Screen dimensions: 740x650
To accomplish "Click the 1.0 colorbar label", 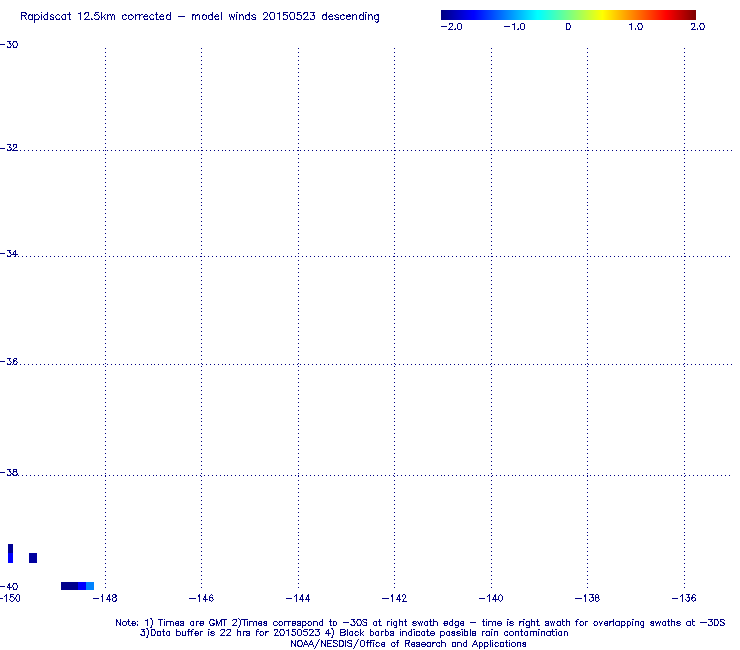I will click(636, 27).
